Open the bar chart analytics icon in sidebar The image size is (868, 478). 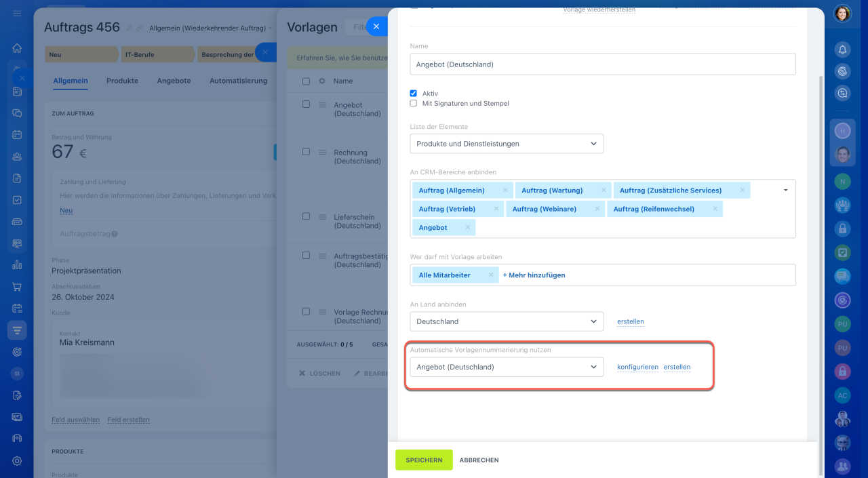[17, 265]
